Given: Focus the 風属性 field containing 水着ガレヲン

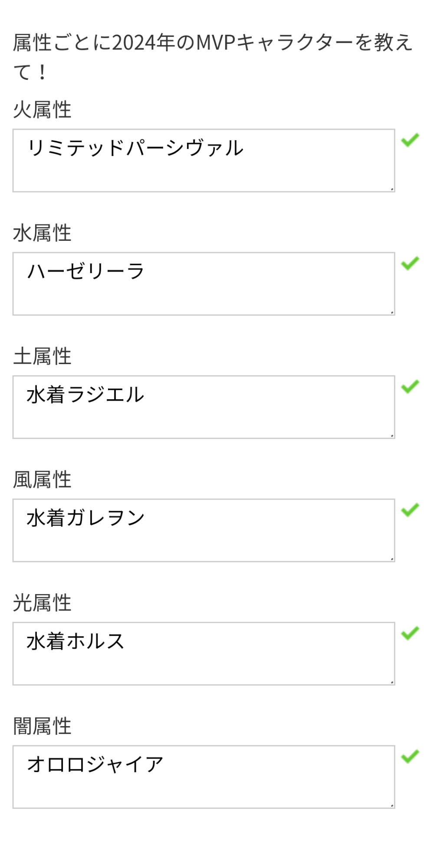Looking at the screenshot, I should click(204, 530).
